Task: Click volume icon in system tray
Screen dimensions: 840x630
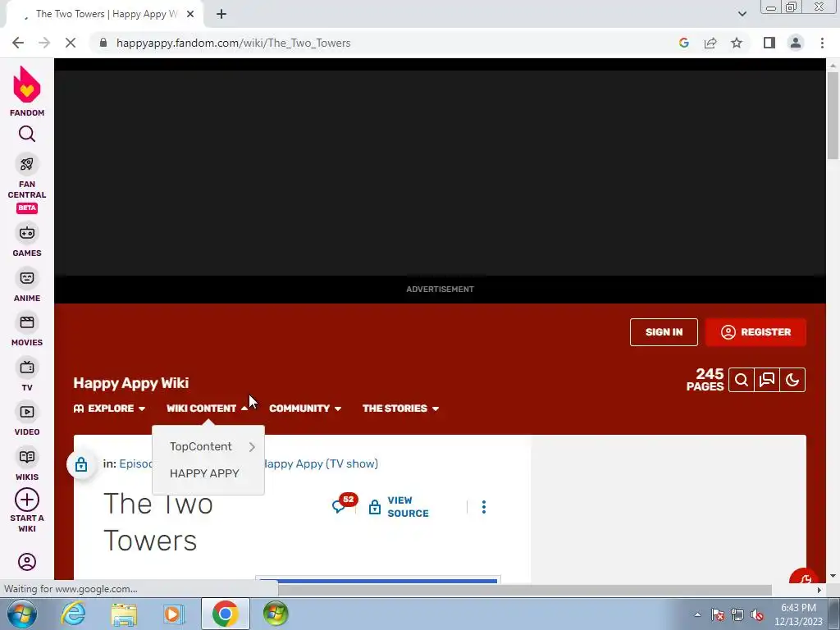Action: 757,615
